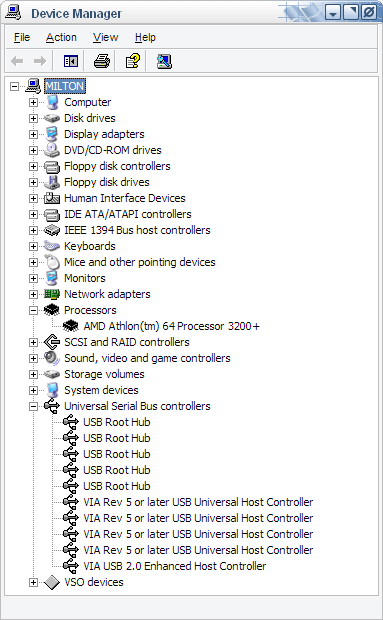383x620 pixels.
Task: Click the MILTON computer icon
Action: 33,86
